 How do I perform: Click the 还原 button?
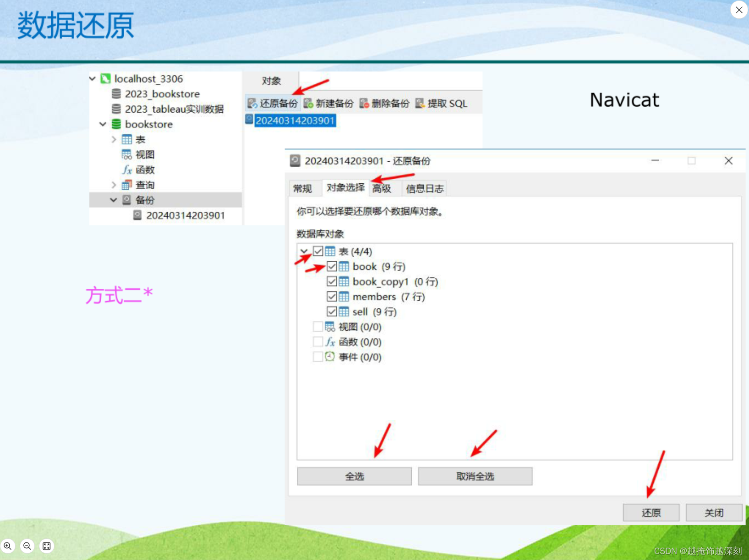(651, 512)
